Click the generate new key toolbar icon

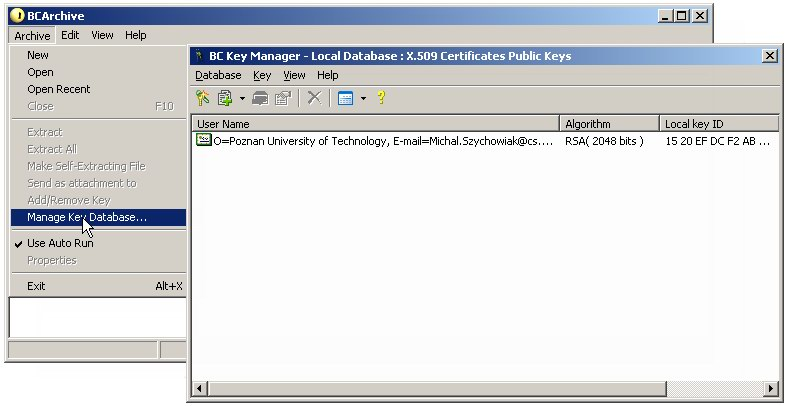[202, 98]
